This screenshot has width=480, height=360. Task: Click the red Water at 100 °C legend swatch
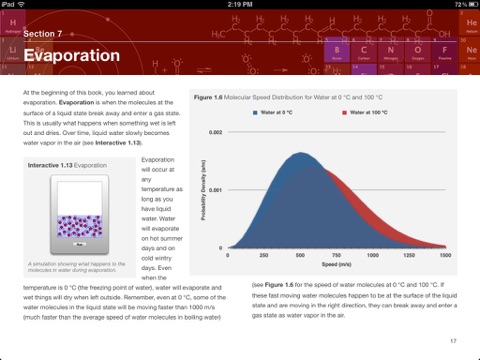344,113
